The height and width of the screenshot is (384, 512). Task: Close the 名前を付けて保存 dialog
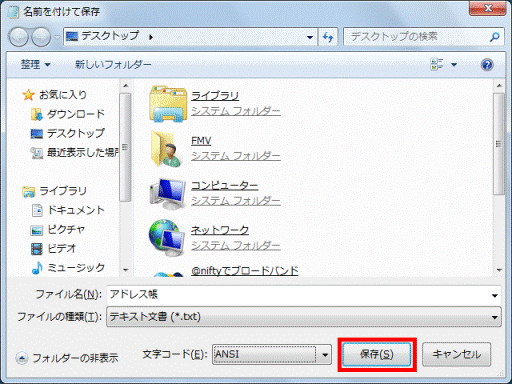tap(488, 7)
